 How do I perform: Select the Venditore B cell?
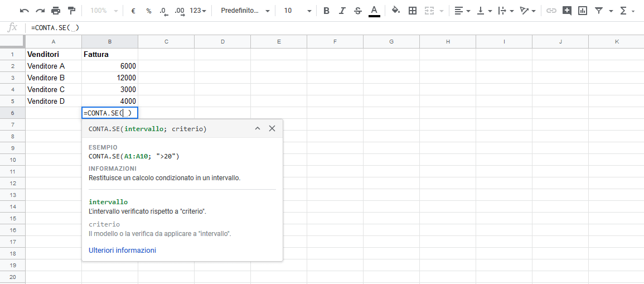pyautogui.click(x=54, y=78)
